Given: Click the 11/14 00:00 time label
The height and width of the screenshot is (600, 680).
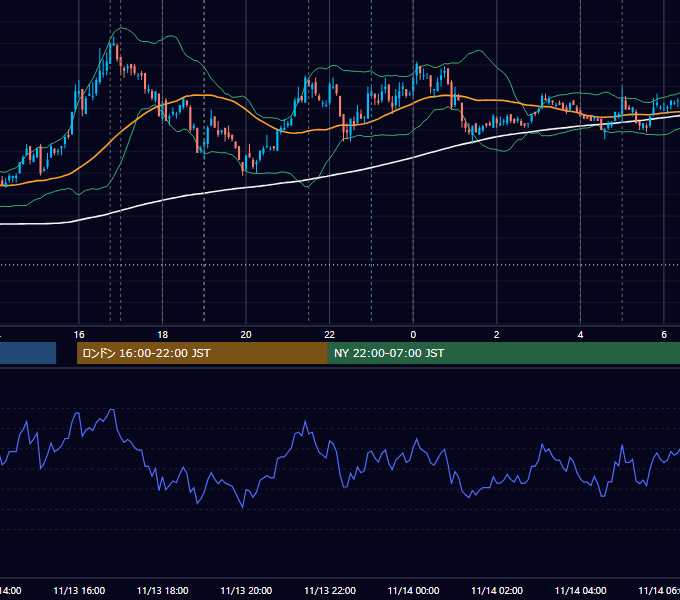Looking at the screenshot, I should 413,591.
